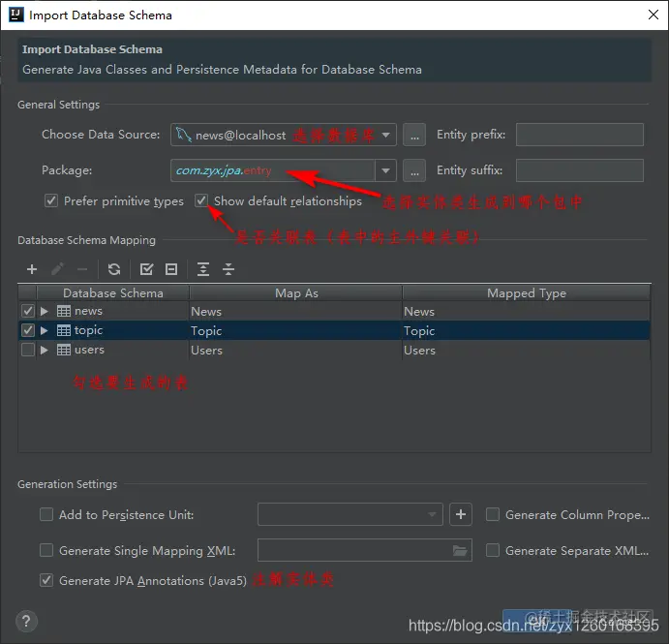Click the topic table grid icon
This screenshot has width=669, height=644.
click(x=64, y=330)
